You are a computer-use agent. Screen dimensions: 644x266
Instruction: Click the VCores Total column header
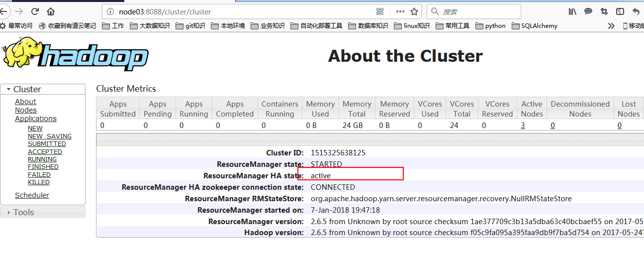[462, 109]
